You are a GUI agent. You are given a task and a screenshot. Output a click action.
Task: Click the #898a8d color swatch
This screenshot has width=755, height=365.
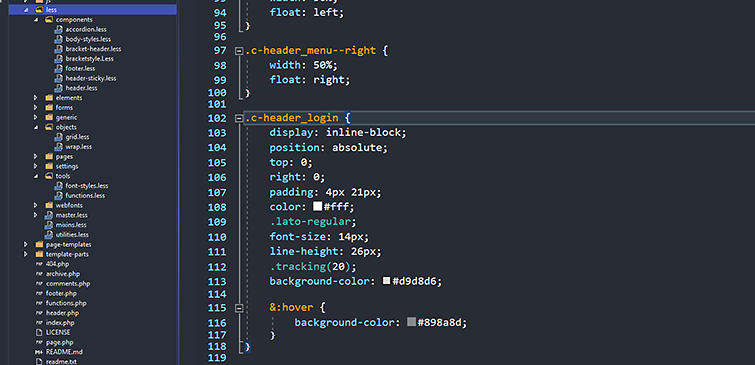(x=411, y=322)
